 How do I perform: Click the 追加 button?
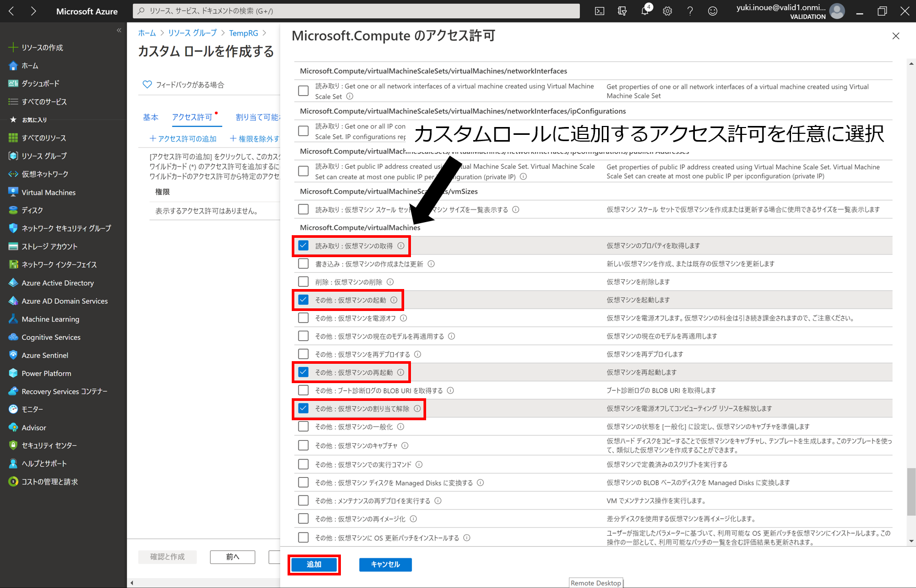tap(314, 564)
